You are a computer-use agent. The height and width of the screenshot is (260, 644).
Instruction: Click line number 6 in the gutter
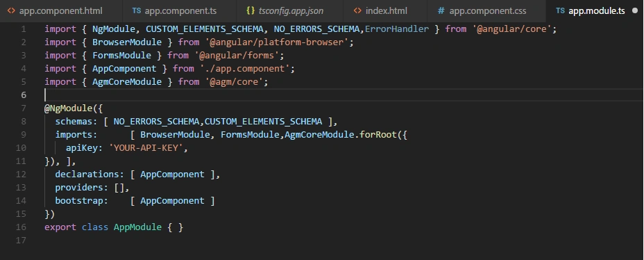24,95
